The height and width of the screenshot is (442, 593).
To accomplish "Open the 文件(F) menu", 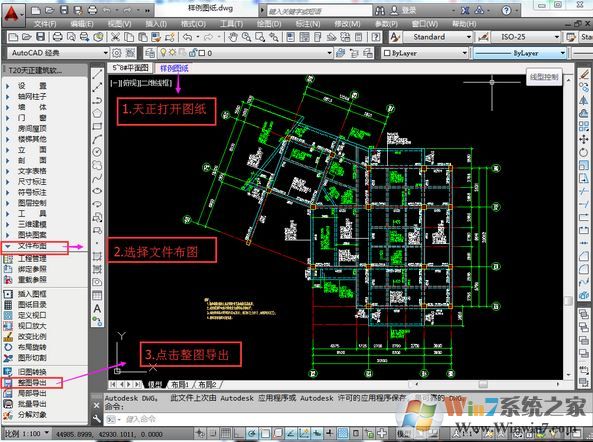I will pos(45,23).
